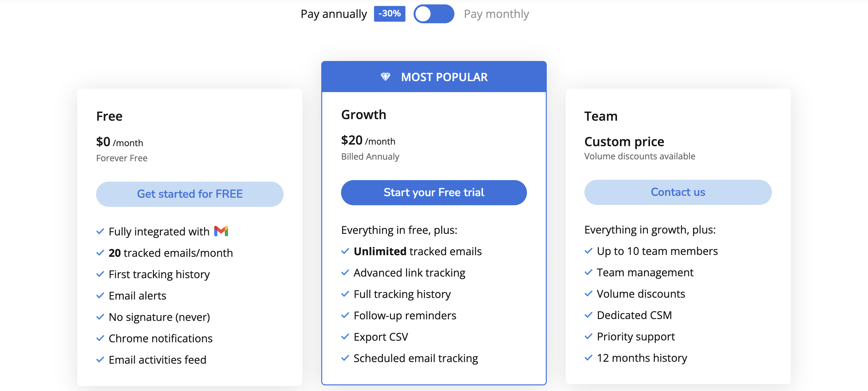
Task: Click checkmark beside Priority support
Action: click(x=588, y=336)
